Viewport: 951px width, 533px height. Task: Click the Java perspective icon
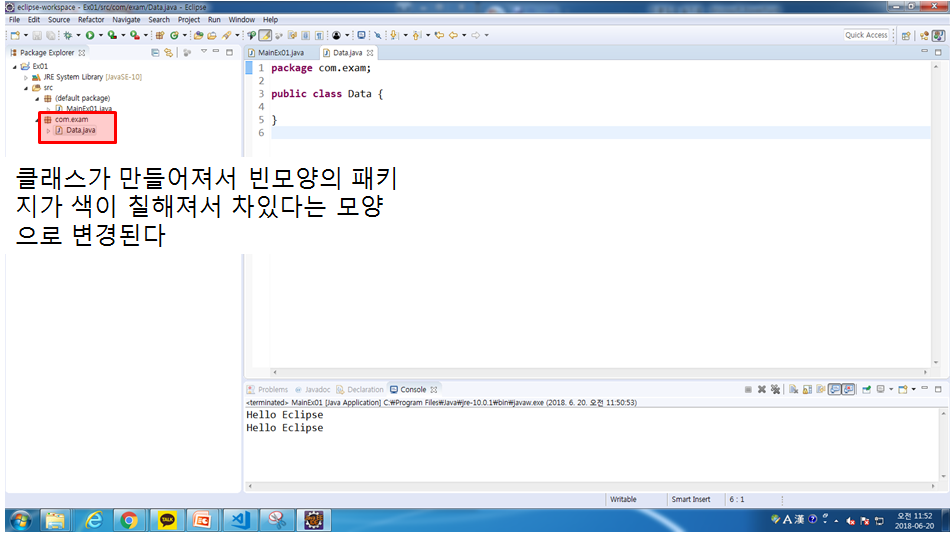coord(938,35)
